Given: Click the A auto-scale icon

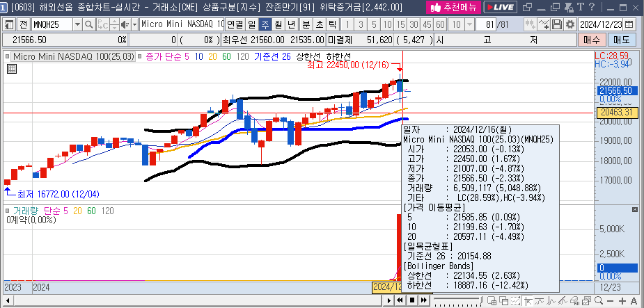Looking at the screenshot, I should click(x=634, y=301).
